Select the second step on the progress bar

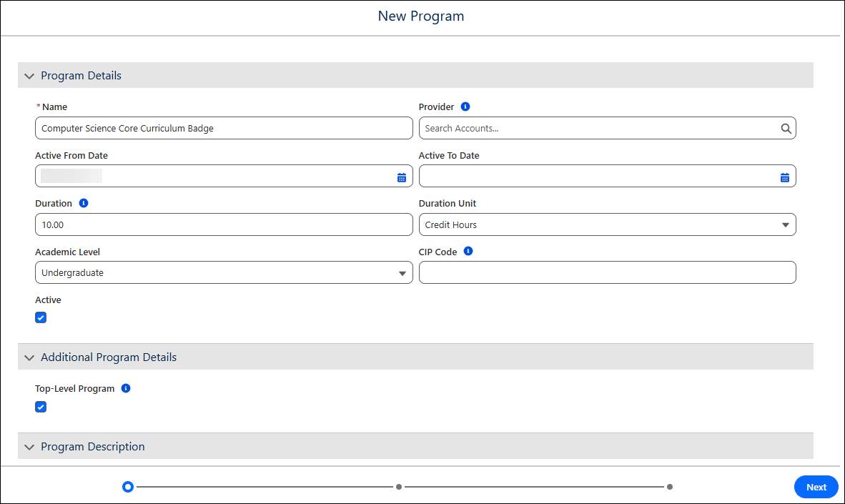399,485
